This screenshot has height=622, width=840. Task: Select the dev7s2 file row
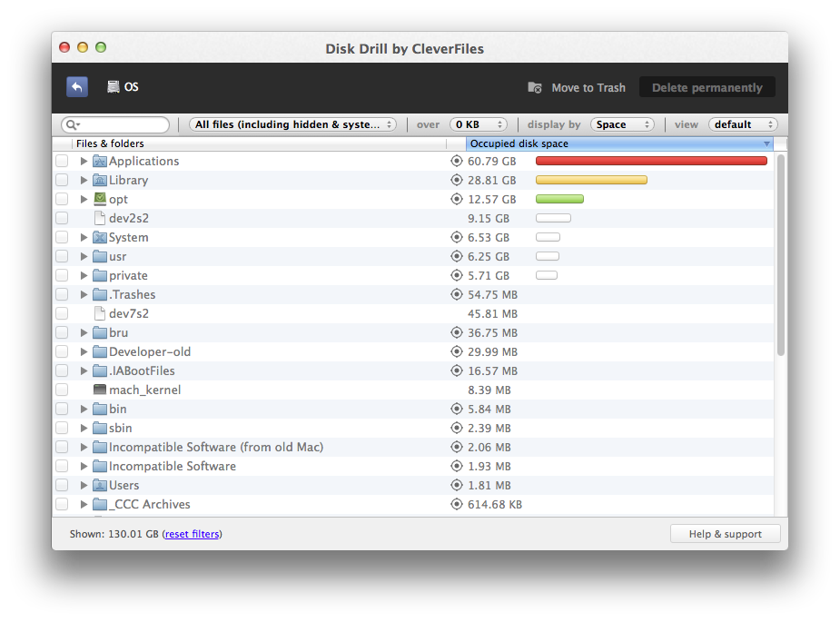412,313
